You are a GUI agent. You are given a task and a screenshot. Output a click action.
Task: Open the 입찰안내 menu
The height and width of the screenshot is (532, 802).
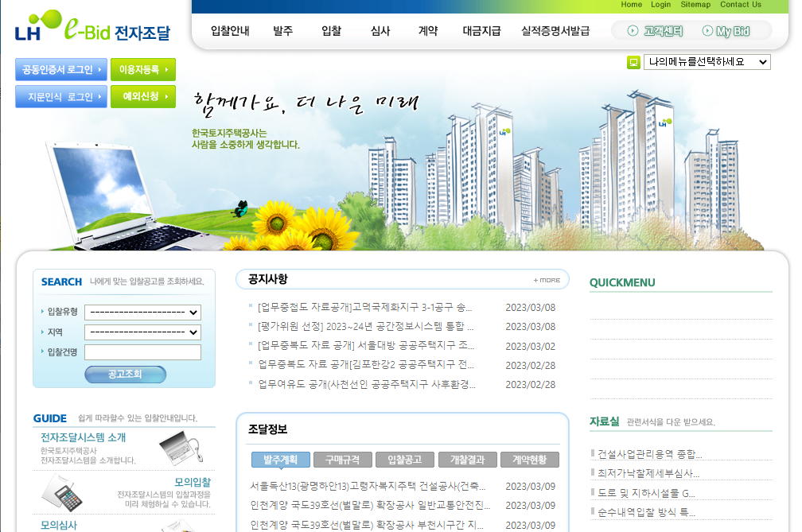coord(230,31)
